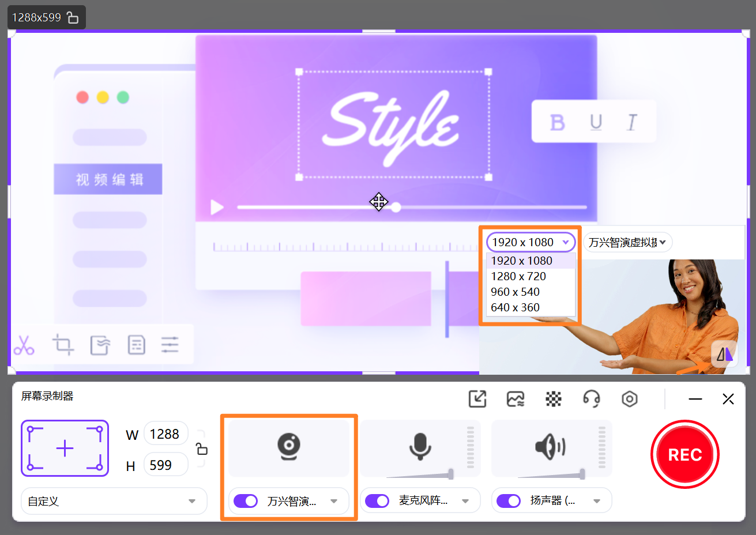756x535 pixels.
Task: Click the region selection crosshair box
Action: click(65, 447)
